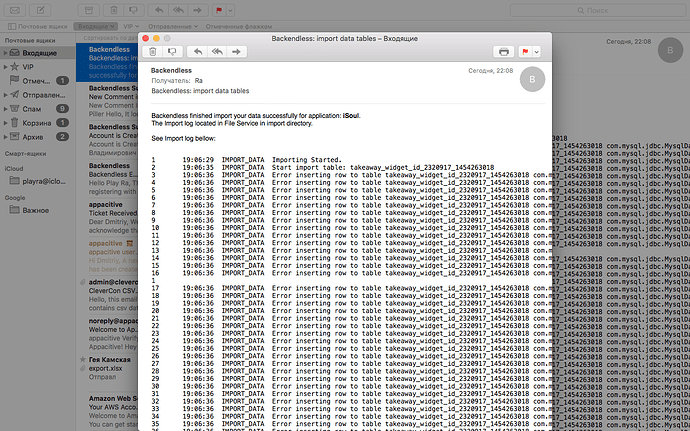Reply all from the front message window toolbar

point(217,52)
